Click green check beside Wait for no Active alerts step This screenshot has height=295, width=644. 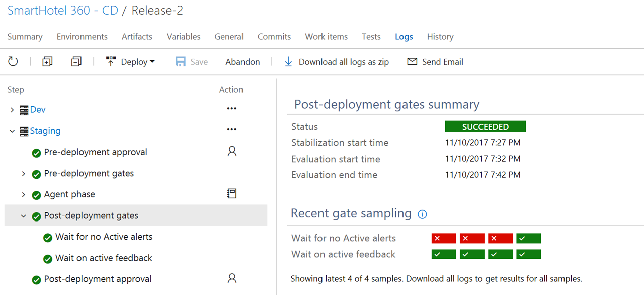(48, 238)
